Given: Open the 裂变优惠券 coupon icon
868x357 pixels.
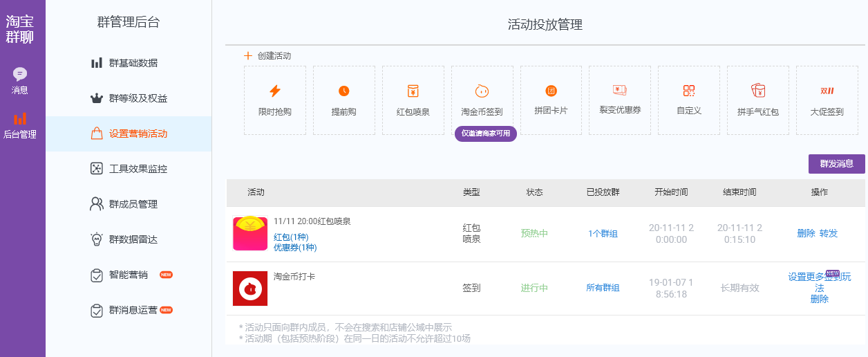Looking at the screenshot, I should 619,90.
